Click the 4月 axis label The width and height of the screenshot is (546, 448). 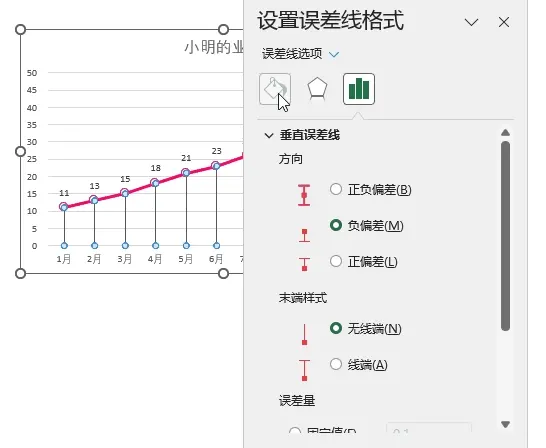pos(155,259)
